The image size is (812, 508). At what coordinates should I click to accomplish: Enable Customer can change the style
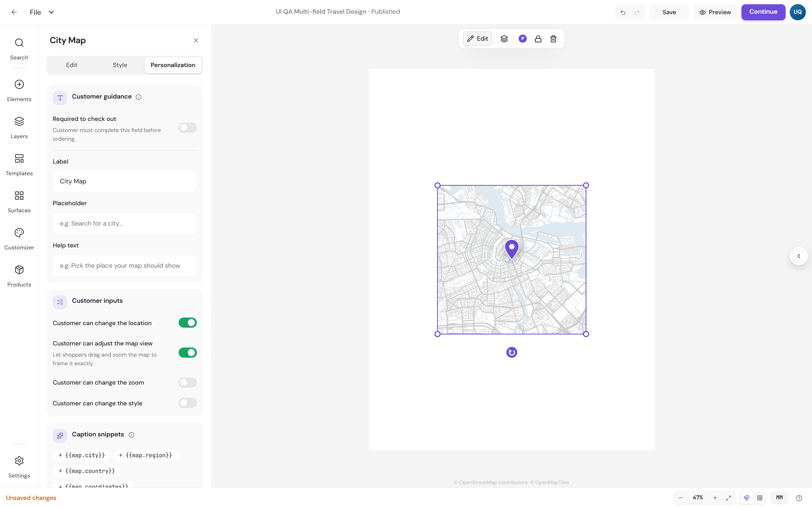[188, 403]
